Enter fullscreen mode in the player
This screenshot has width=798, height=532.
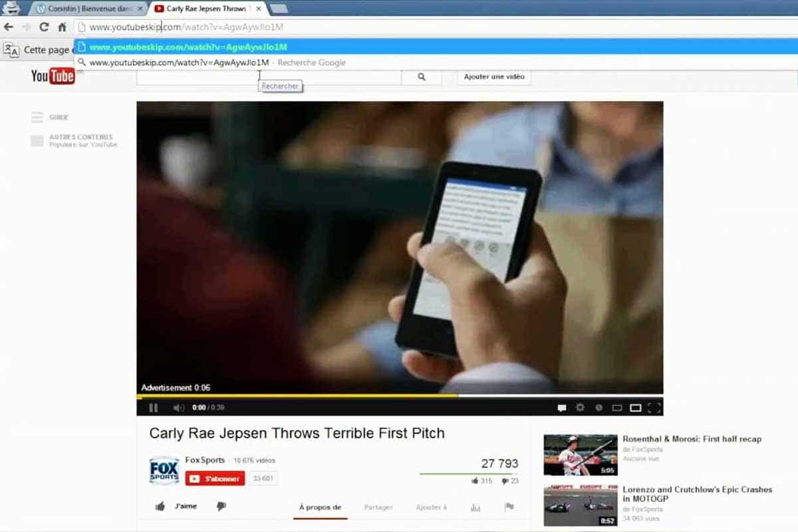(654, 408)
